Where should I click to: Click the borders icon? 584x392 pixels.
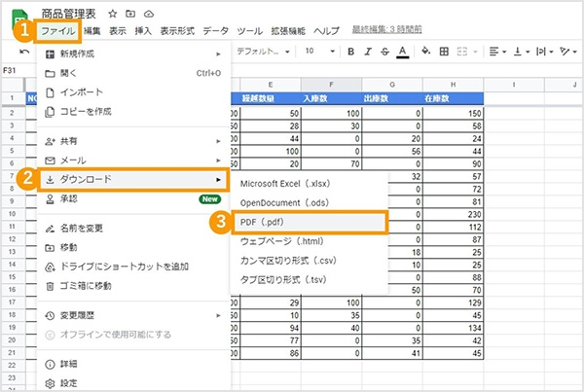click(x=444, y=52)
